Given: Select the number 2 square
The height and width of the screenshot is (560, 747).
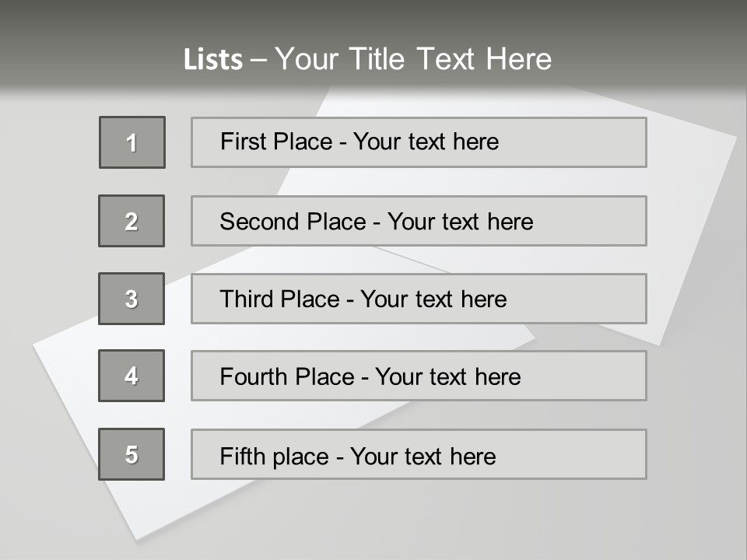Looking at the screenshot, I should [x=132, y=221].
